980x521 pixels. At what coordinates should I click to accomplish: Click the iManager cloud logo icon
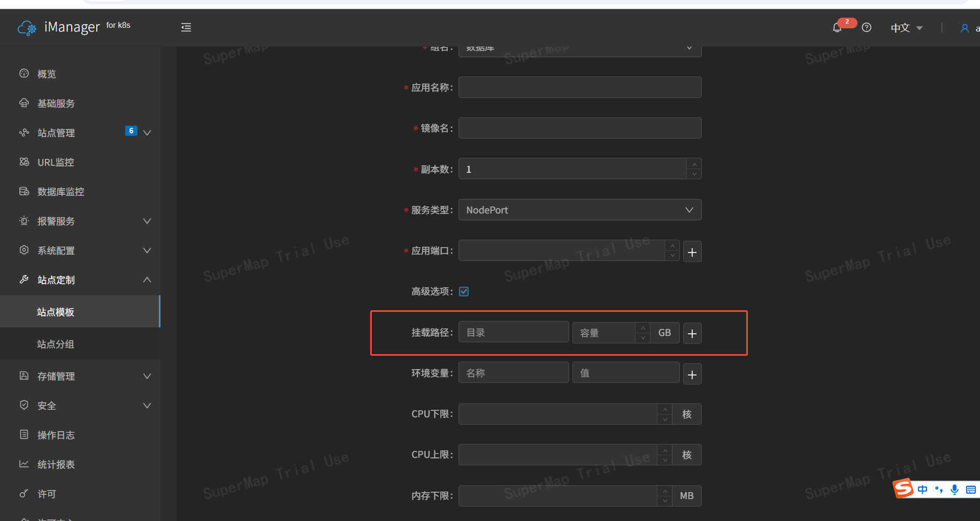point(27,28)
